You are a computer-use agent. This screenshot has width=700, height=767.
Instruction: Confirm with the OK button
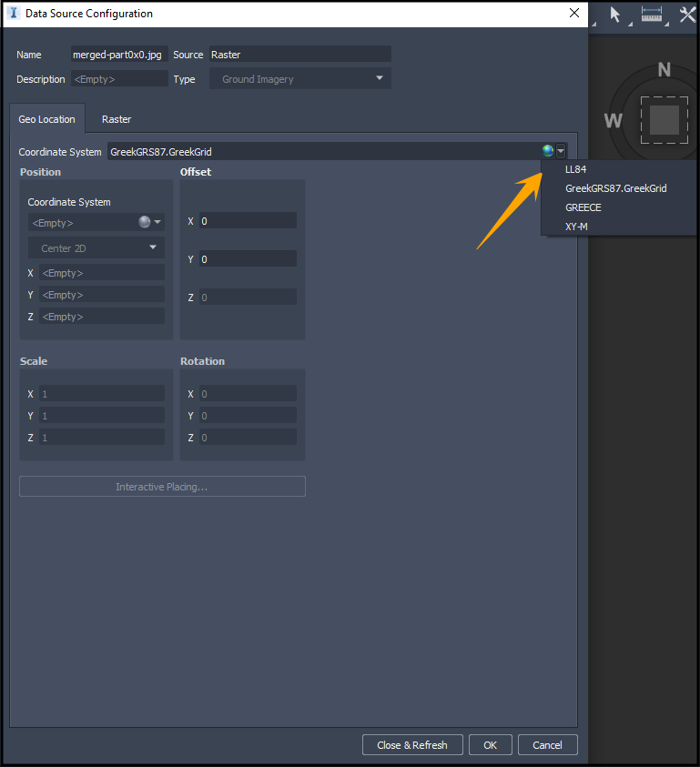click(490, 745)
